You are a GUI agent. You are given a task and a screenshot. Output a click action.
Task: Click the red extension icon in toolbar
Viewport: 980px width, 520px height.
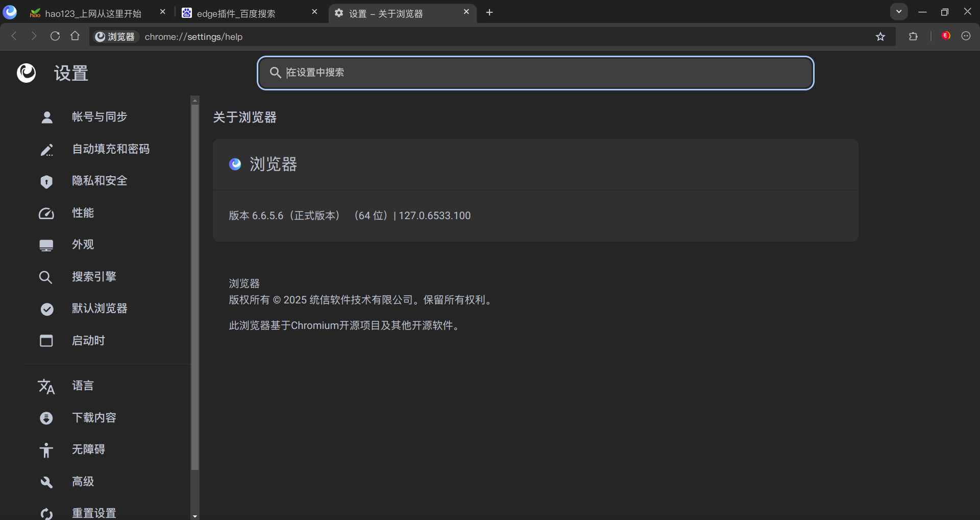[946, 36]
